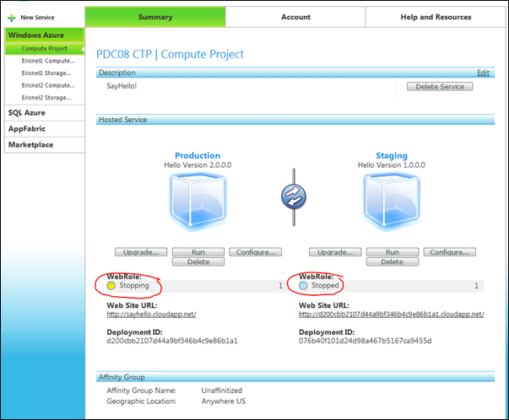Click the blue Stopped status indicator

pos(303,285)
